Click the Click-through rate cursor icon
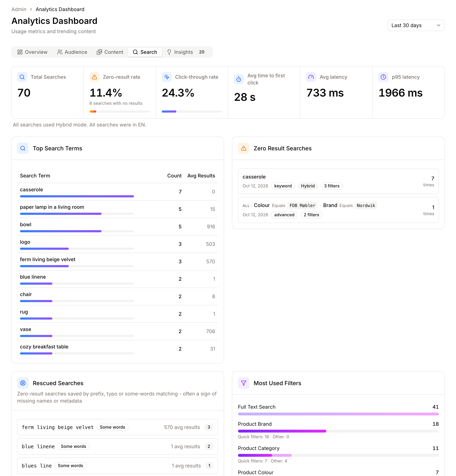 click(x=167, y=77)
